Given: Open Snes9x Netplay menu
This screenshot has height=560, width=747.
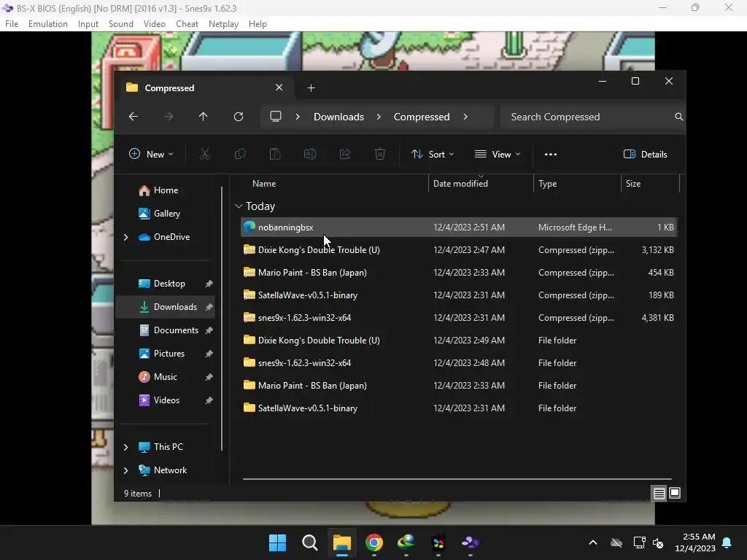Looking at the screenshot, I should point(223,24).
